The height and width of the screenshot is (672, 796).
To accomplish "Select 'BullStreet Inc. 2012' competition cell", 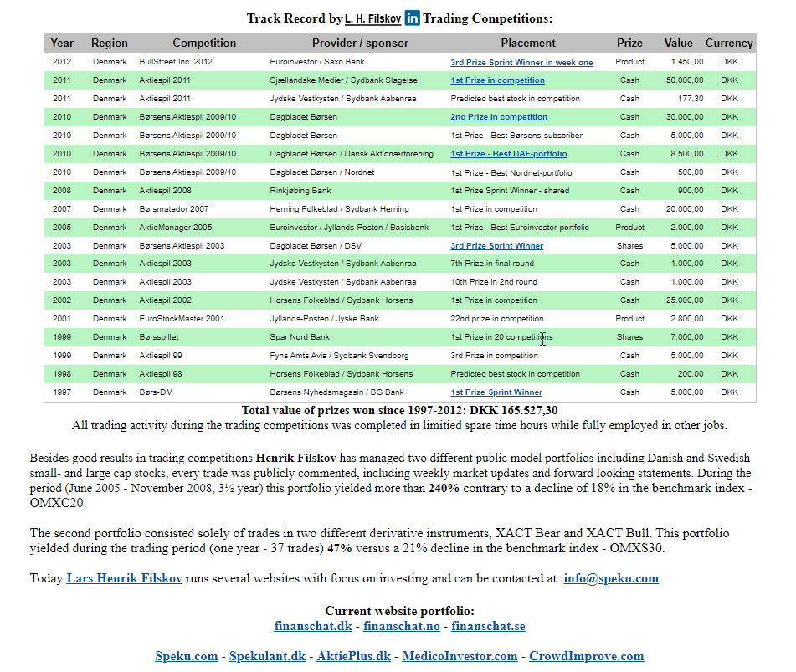I will coord(176,62).
